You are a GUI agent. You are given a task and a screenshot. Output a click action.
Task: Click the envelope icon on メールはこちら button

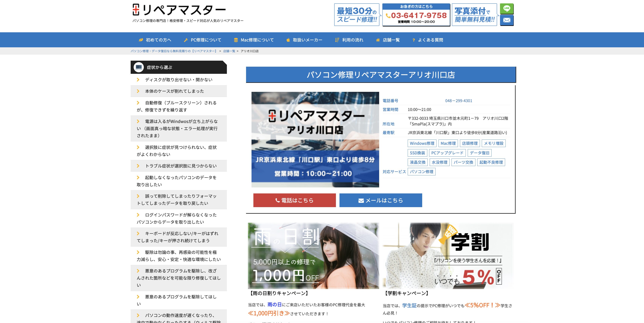point(361,201)
